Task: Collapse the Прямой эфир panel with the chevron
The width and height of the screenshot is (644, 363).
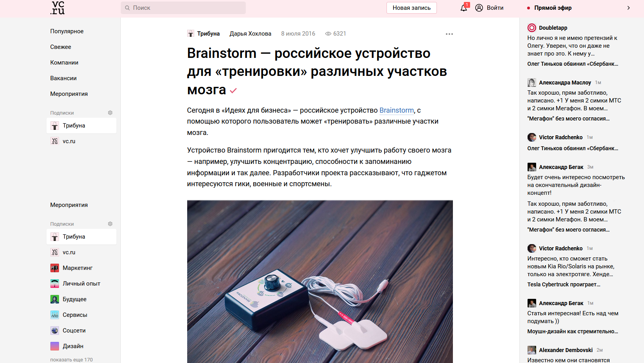Action: coord(628,8)
